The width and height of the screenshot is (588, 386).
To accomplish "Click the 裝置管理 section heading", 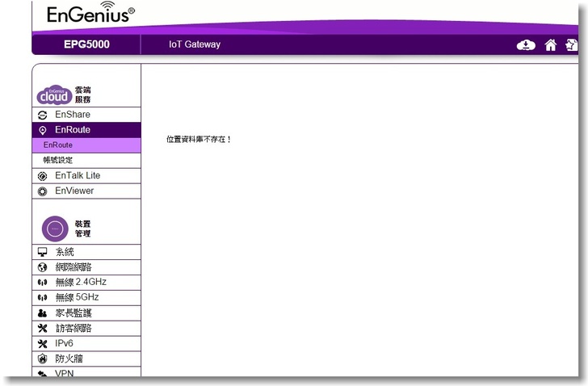I will click(83, 229).
